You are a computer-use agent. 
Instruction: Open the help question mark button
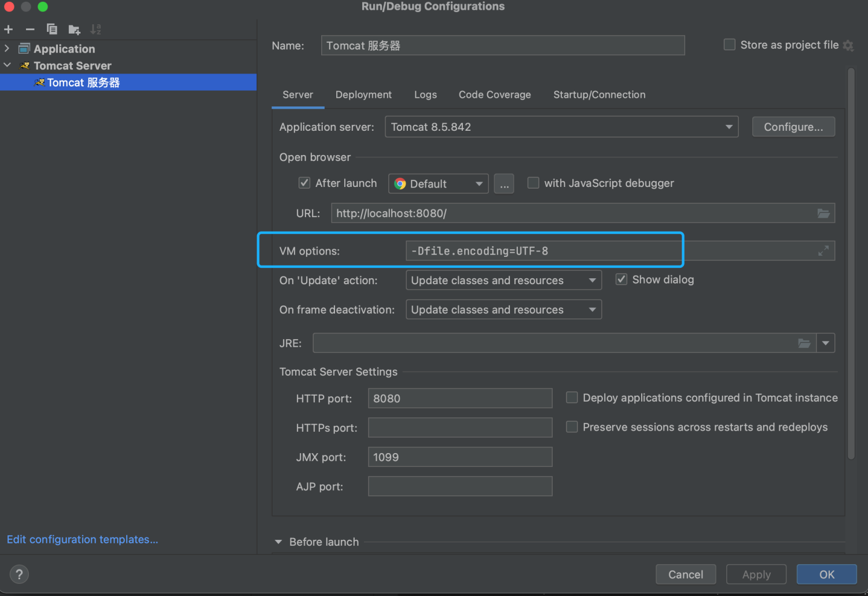tap(19, 574)
